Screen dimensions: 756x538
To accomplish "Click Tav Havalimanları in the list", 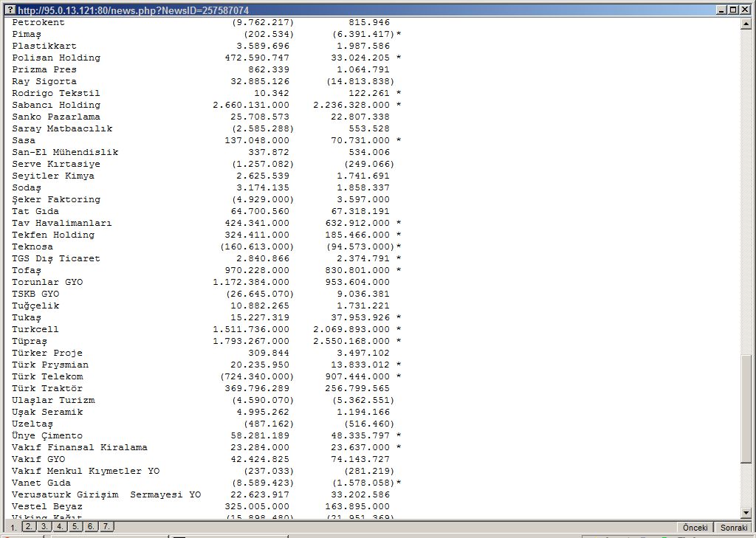I will pos(62,223).
